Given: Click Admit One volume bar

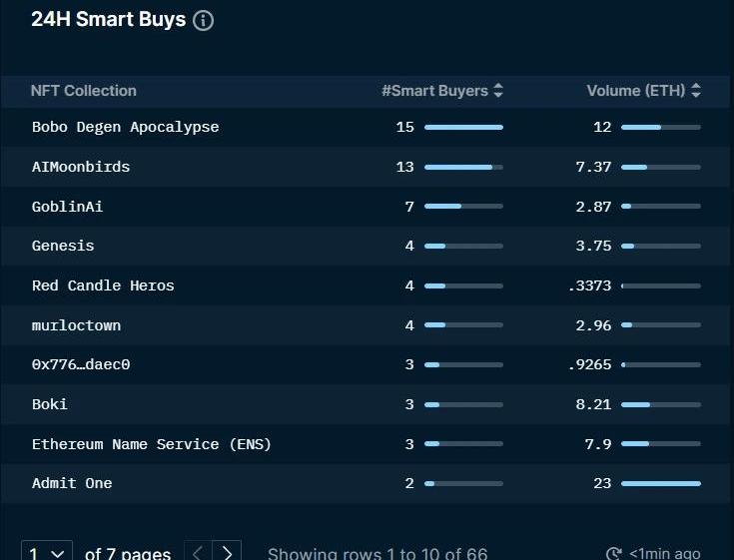Looking at the screenshot, I should point(660,483).
